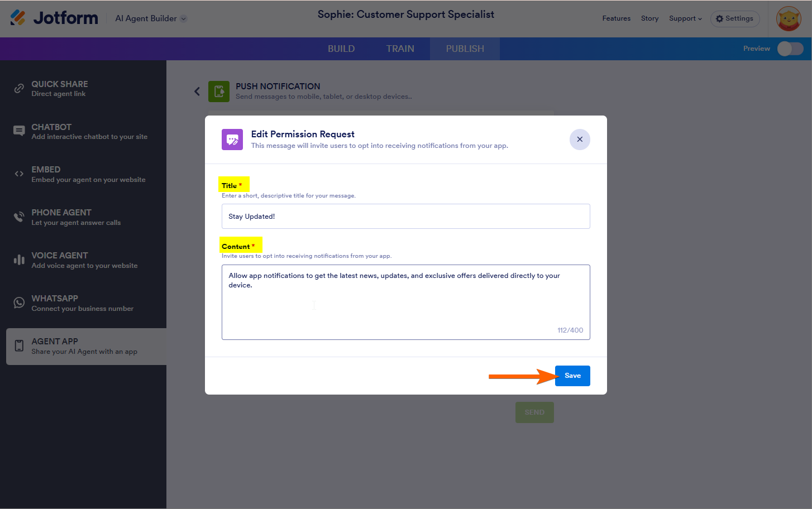Image resolution: width=812 pixels, height=509 pixels.
Task: Open Settings
Action: (735, 18)
